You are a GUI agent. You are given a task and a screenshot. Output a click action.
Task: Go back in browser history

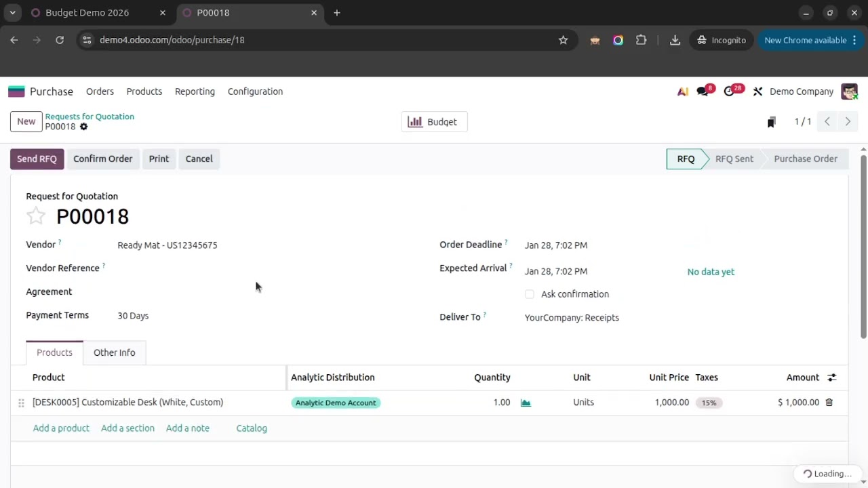14,40
